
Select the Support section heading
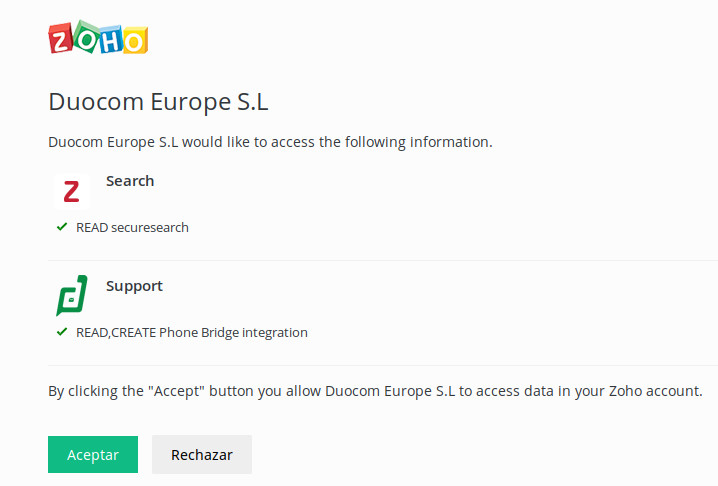(x=134, y=286)
